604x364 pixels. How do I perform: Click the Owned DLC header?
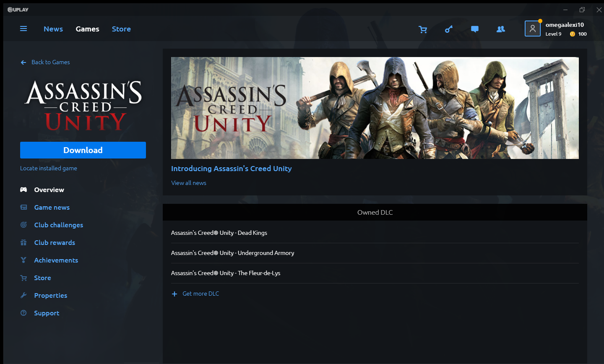coord(375,212)
